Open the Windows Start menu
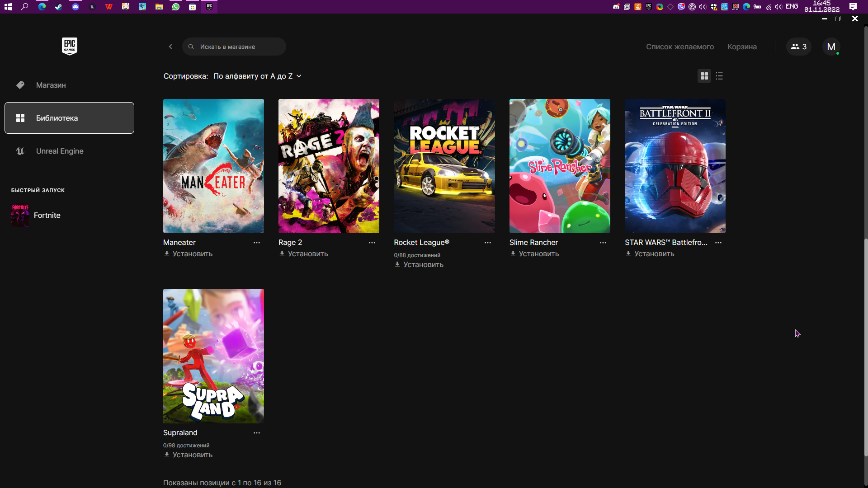Viewport: 868px width, 488px height. coord(8,7)
